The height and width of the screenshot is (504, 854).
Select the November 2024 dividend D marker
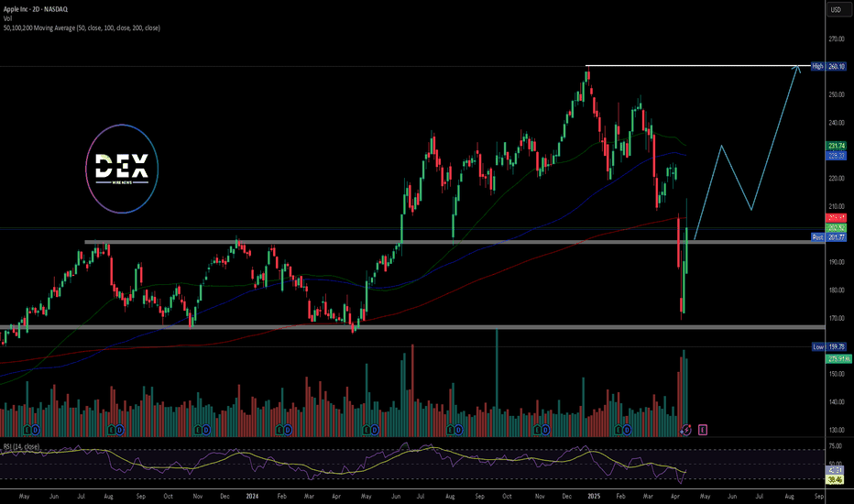[x=545, y=430]
